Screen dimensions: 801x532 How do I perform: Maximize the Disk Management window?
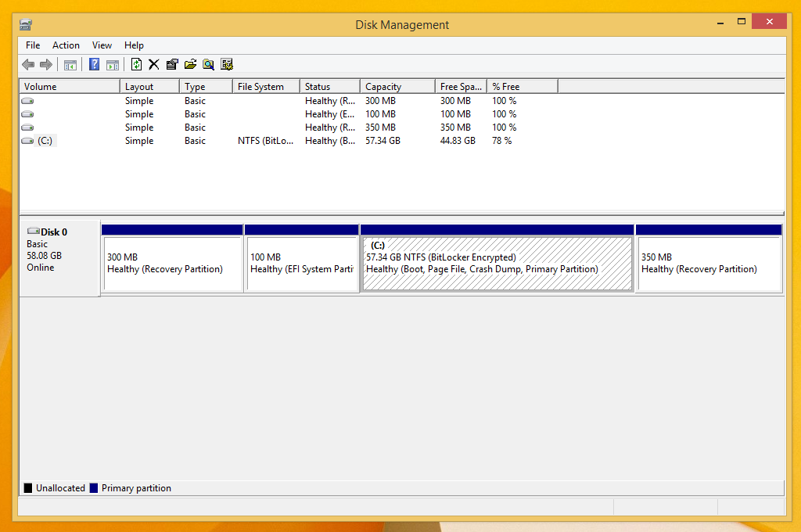tap(742, 21)
